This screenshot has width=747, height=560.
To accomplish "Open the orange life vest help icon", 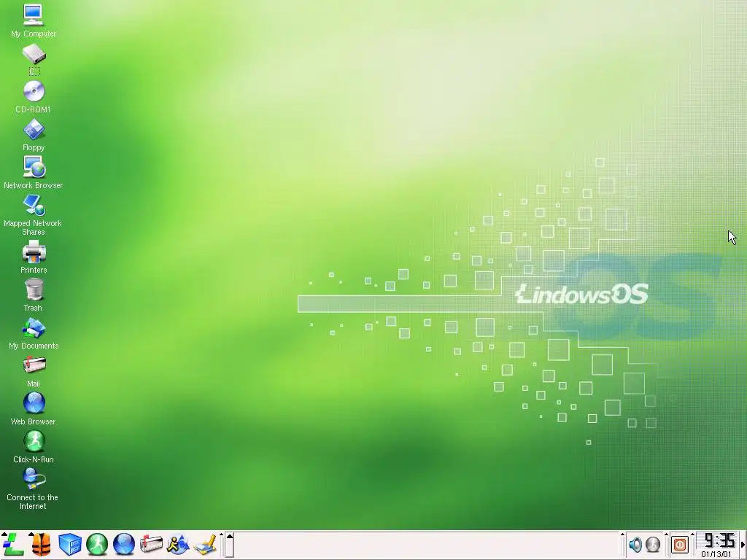I will click(x=41, y=544).
